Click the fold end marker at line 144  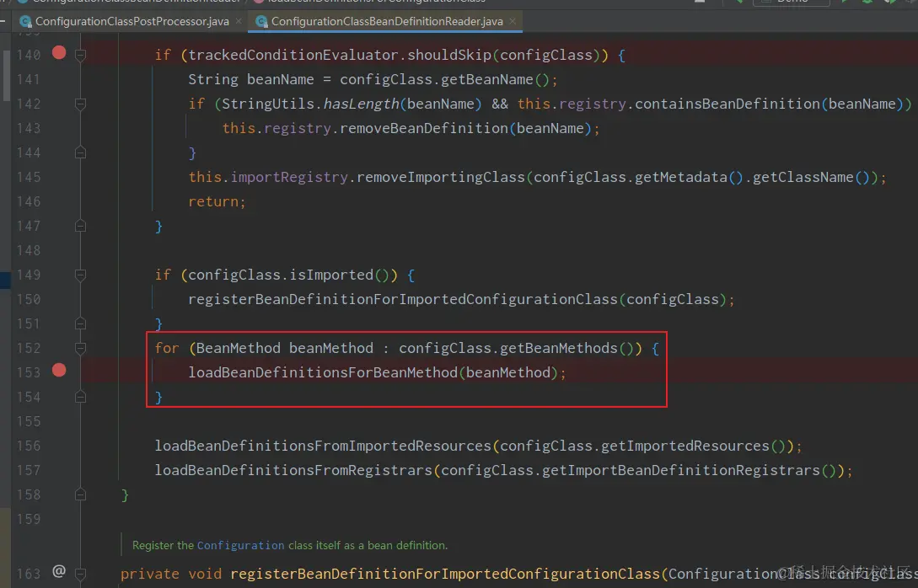81,152
